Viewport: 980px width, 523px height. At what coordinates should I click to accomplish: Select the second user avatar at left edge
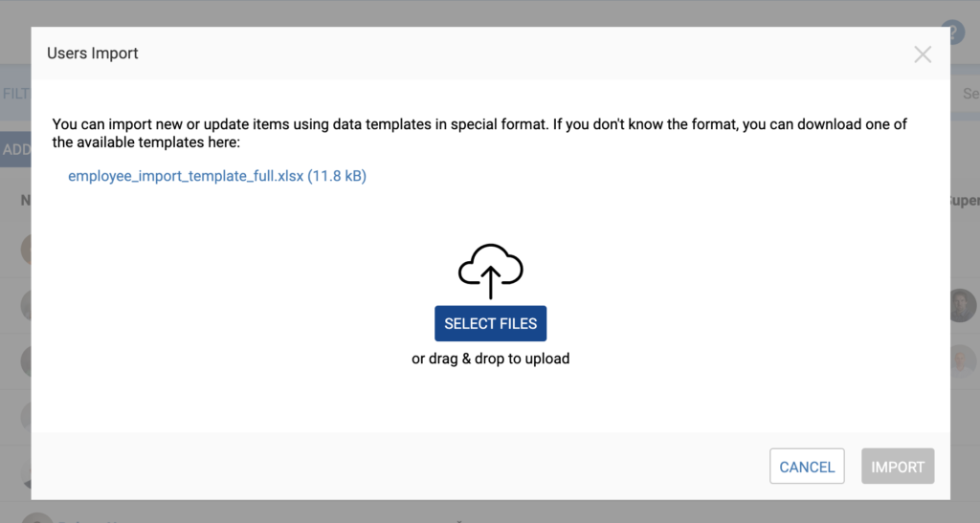click(x=26, y=306)
